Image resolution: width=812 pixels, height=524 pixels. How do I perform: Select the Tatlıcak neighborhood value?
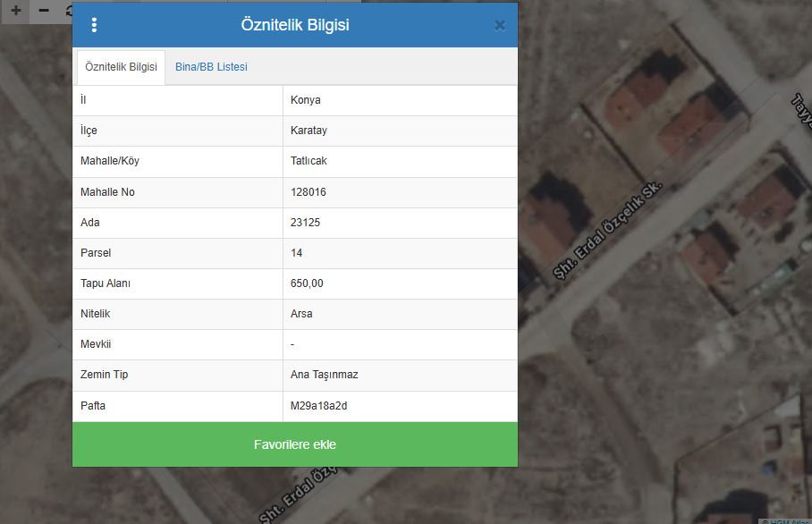click(309, 161)
